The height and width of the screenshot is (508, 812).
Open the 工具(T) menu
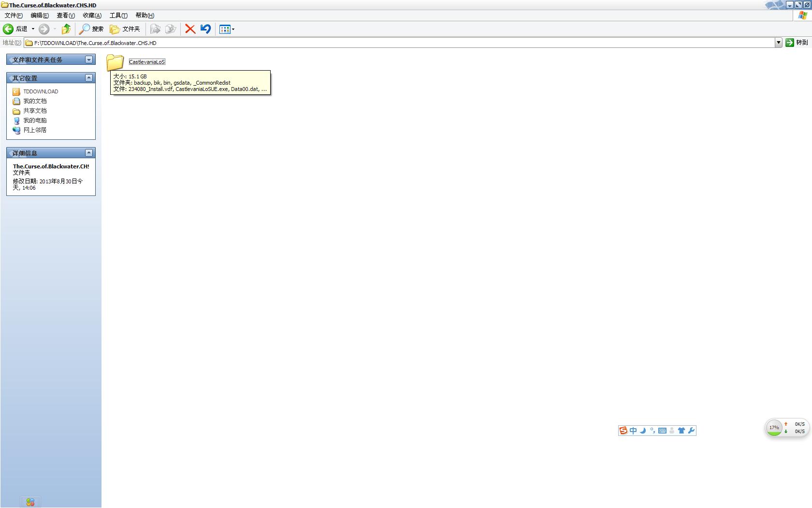(118, 15)
